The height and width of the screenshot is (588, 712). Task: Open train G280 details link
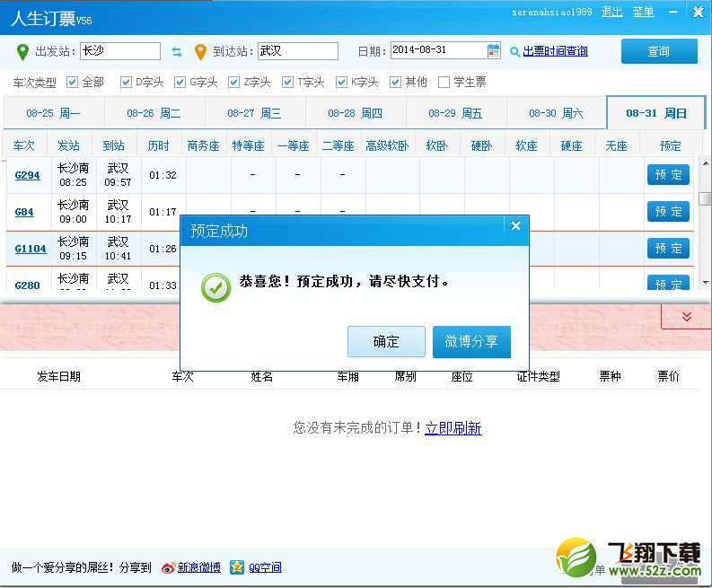pos(27,285)
